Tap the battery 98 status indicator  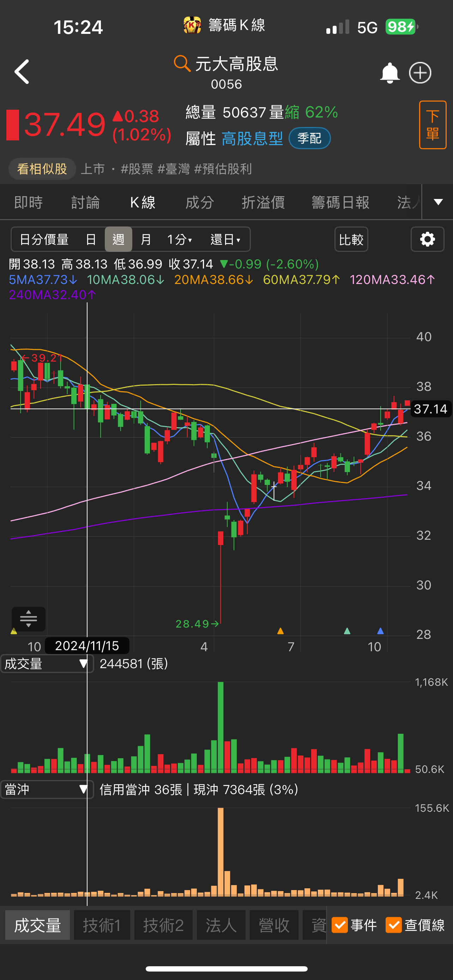401,27
